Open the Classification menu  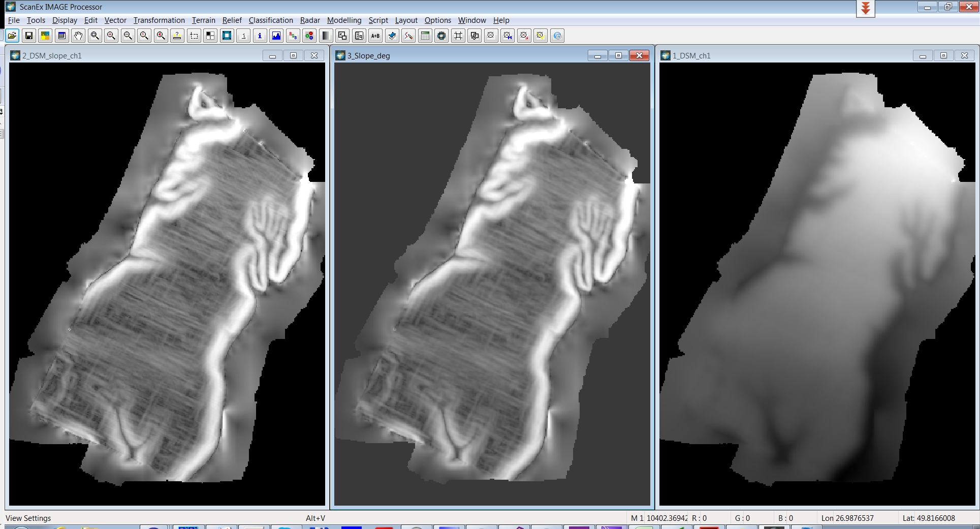(x=271, y=20)
